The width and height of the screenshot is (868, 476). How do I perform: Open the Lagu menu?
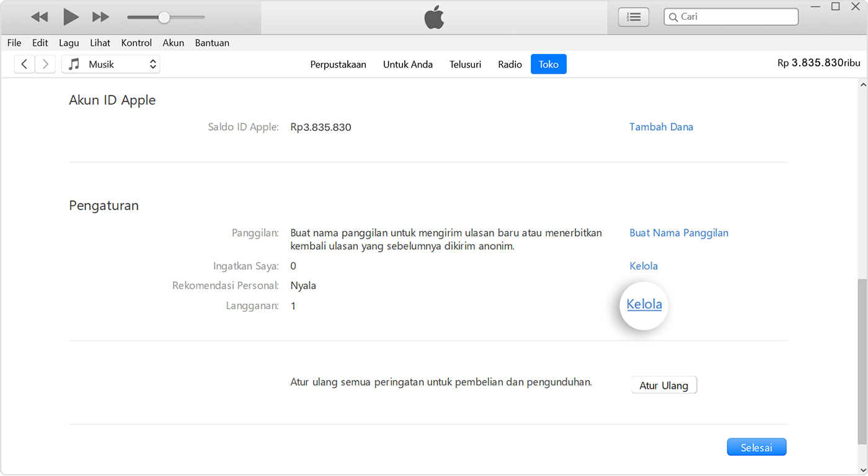69,43
